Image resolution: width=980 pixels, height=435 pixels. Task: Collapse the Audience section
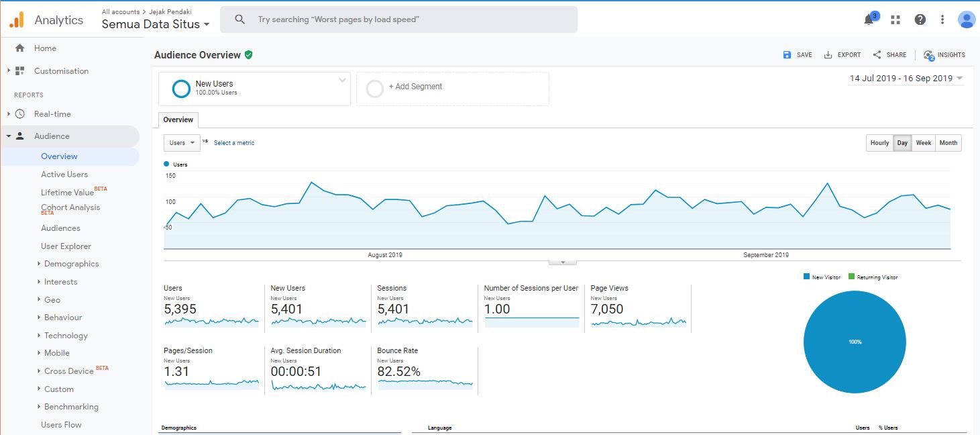[9, 136]
